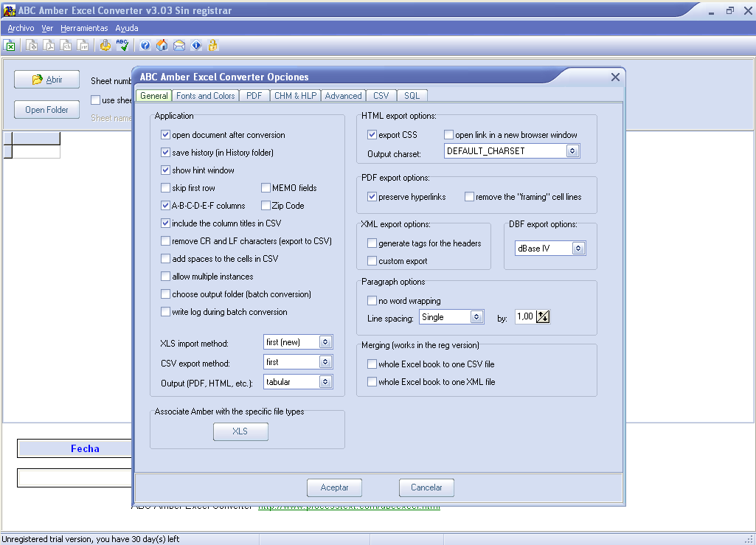Click the Excel open-file toolbar icon
Image resolution: width=756 pixels, height=545 pixels.
pos(9,45)
